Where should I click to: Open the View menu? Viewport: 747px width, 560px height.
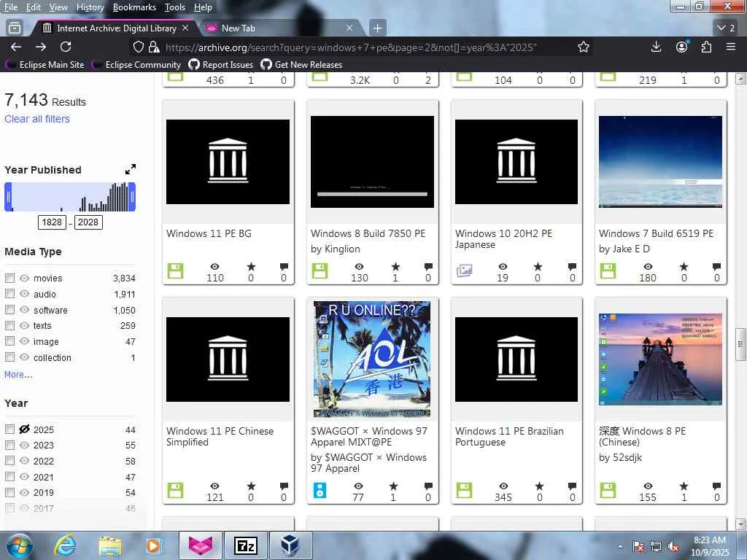pos(58,7)
